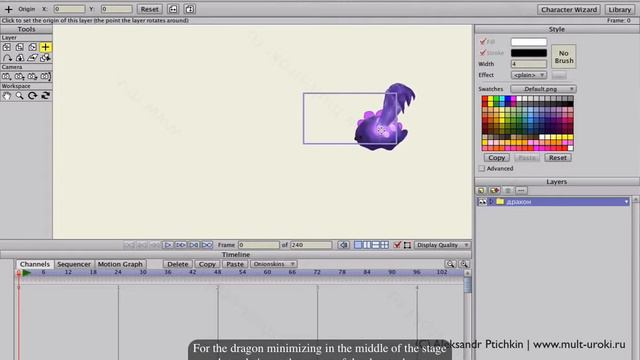Switch to the Sequencer tab
Screen dimensions: 640x360
coord(74,264)
